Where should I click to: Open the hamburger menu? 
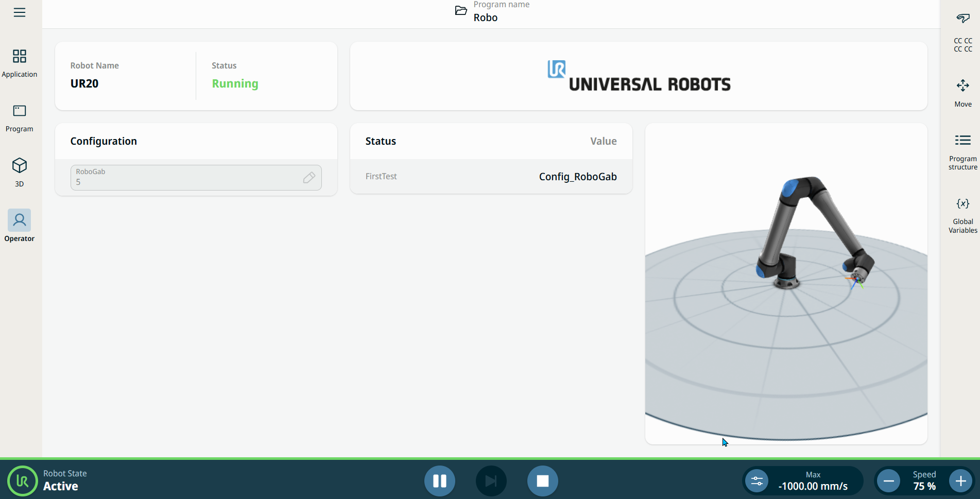pos(20,12)
